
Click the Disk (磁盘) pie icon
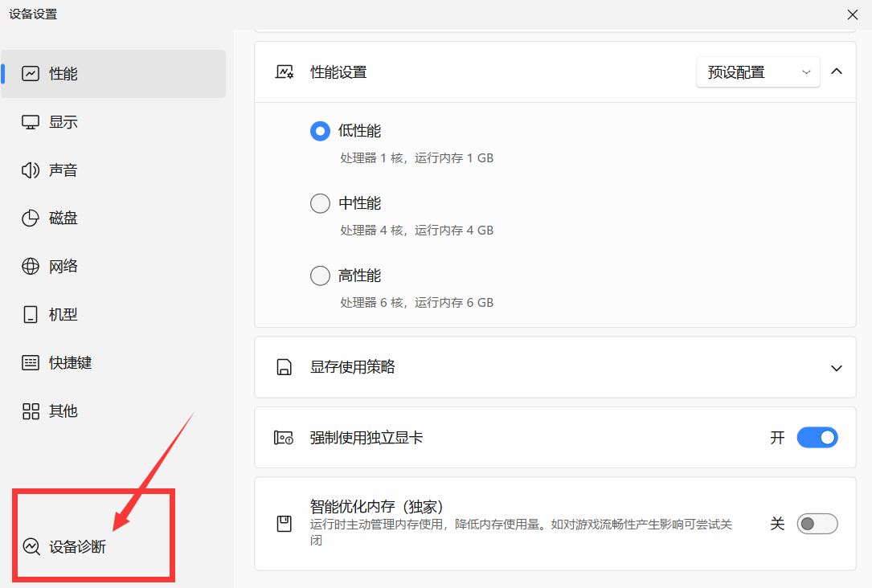[31, 218]
